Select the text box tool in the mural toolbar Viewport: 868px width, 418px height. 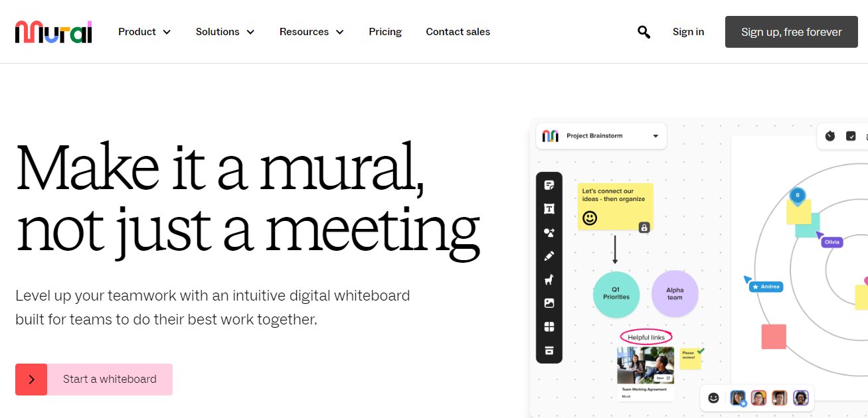tap(549, 209)
